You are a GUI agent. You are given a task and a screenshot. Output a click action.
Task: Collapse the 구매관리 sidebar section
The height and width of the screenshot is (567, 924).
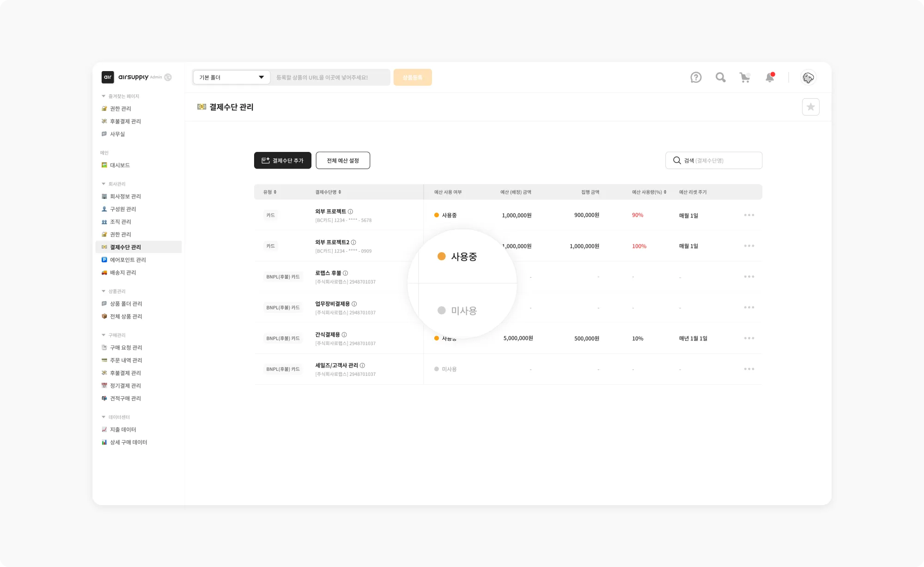pos(103,335)
